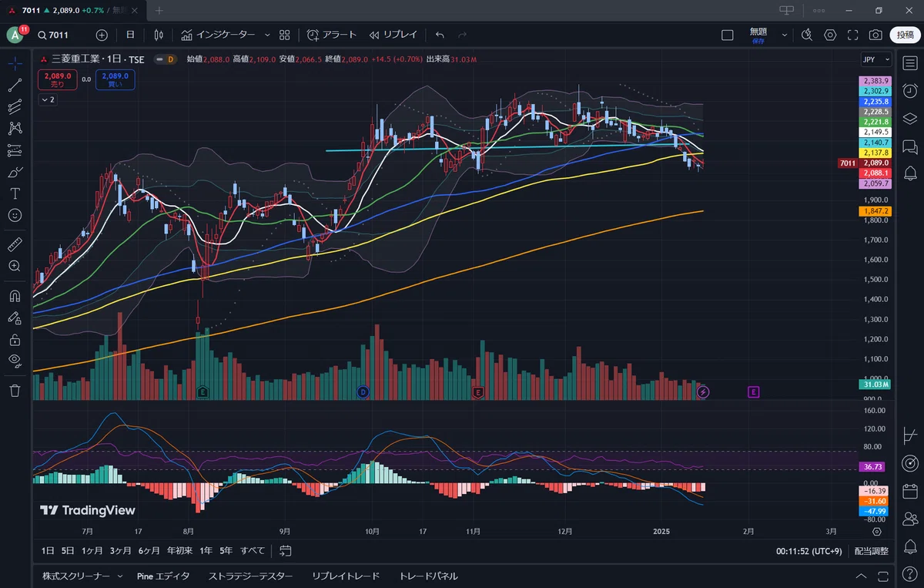The width and height of the screenshot is (924, 588).
Task: Toggle the 配当調整 dividend adjustment
Action: click(x=872, y=551)
